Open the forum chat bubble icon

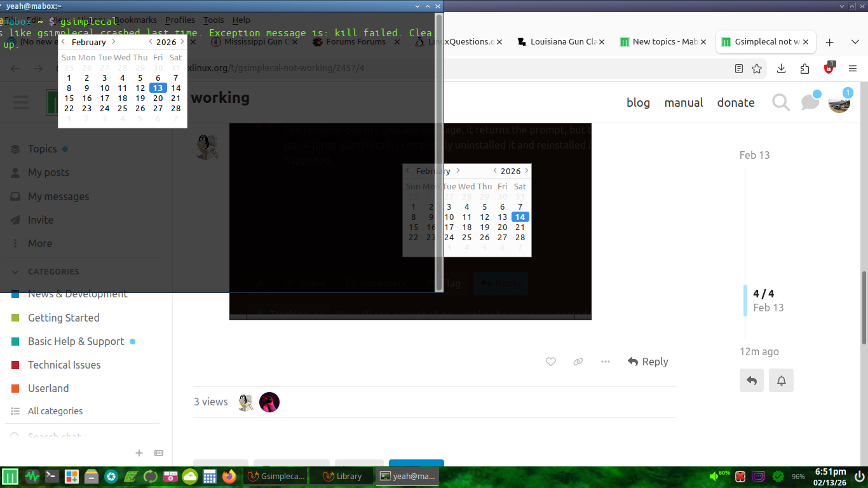click(810, 102)
